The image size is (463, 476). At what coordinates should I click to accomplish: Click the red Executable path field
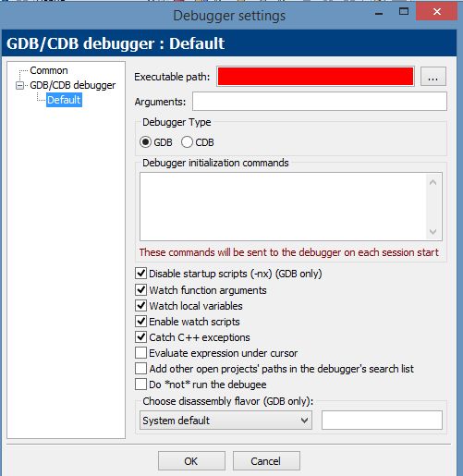point(315,77)
